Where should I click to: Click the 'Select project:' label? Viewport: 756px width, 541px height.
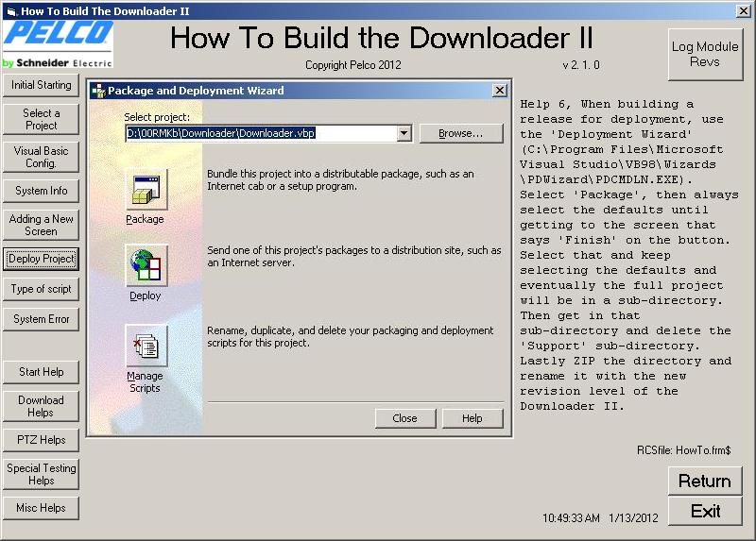(x=157, y=117)
